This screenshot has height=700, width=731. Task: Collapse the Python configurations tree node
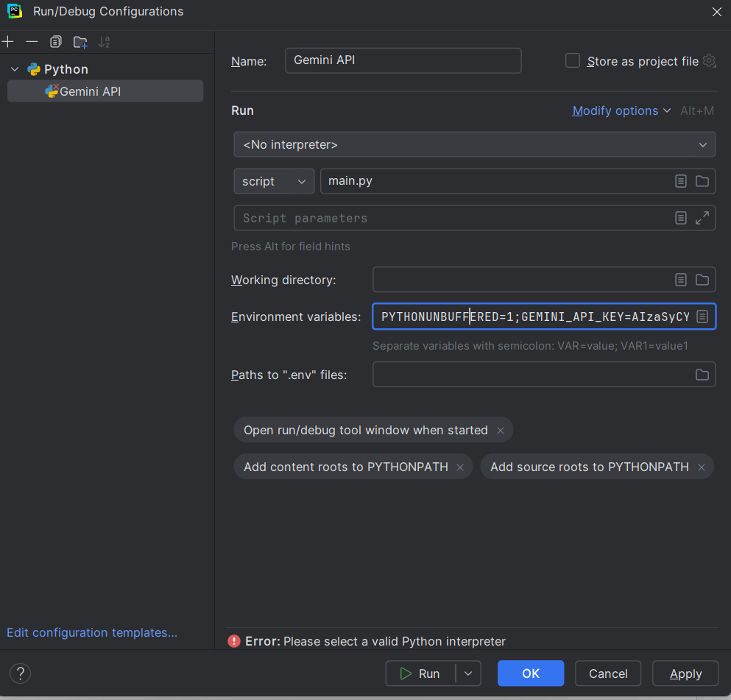pos(15,69)
